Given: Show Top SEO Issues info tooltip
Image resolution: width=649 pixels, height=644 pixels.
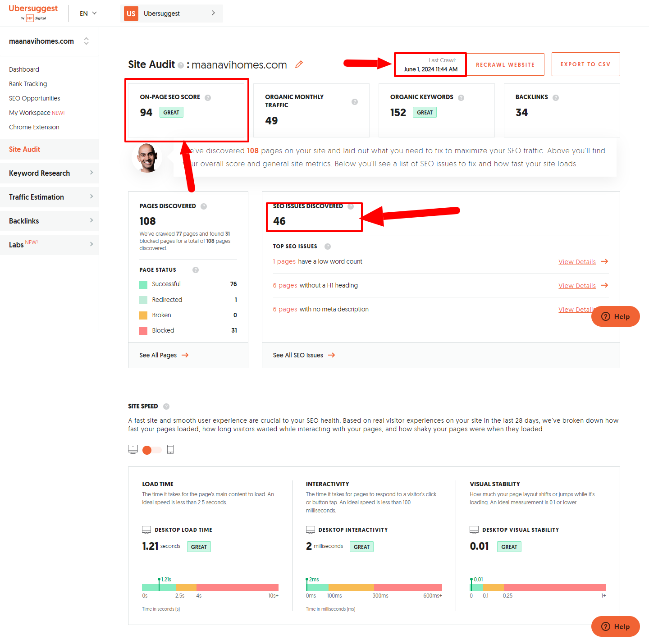Looking at the screenshot, I should click(x=328, y=247).
